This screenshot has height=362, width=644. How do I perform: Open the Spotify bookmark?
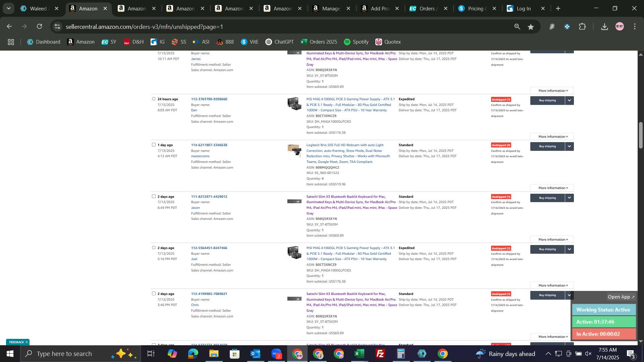click(x=356, y=42)
